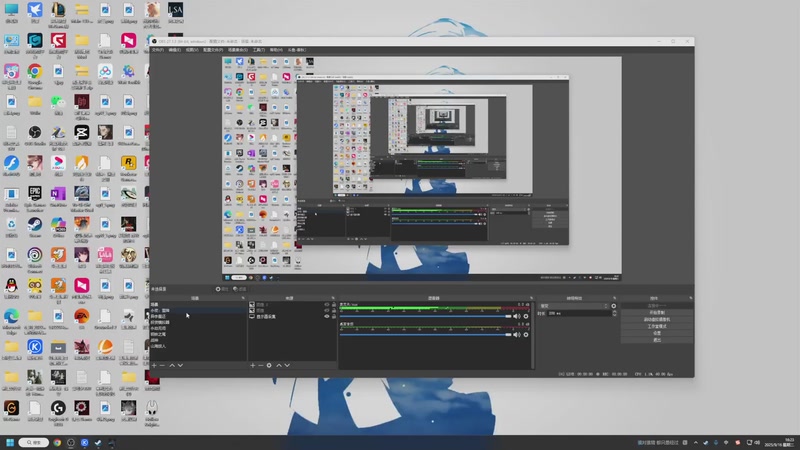Image resolution: width=800 pixels, height=450 pixels.
Task: Open the Help menu in OBS
Action: (x=276, y=50)
